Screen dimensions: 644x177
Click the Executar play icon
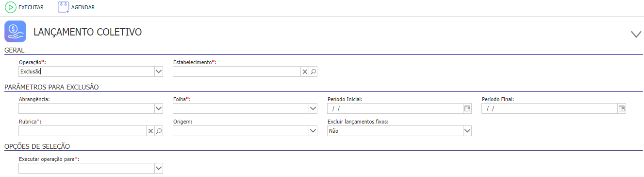point(11,7)
